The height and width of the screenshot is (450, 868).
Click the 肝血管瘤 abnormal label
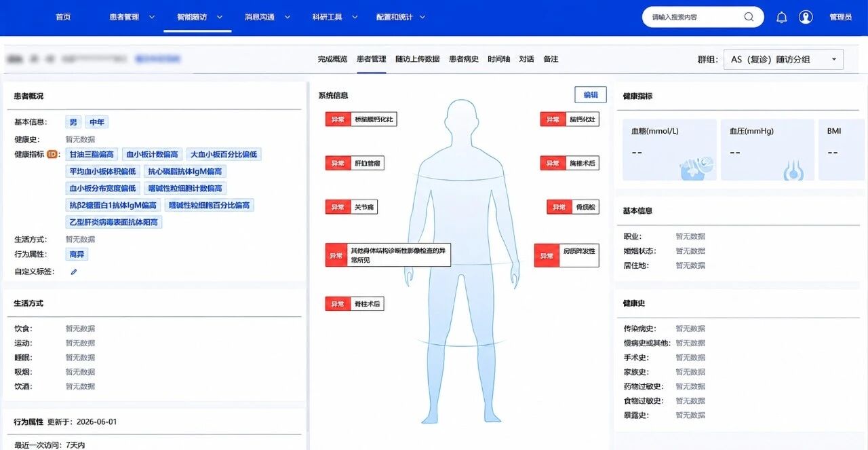(355, 163)
